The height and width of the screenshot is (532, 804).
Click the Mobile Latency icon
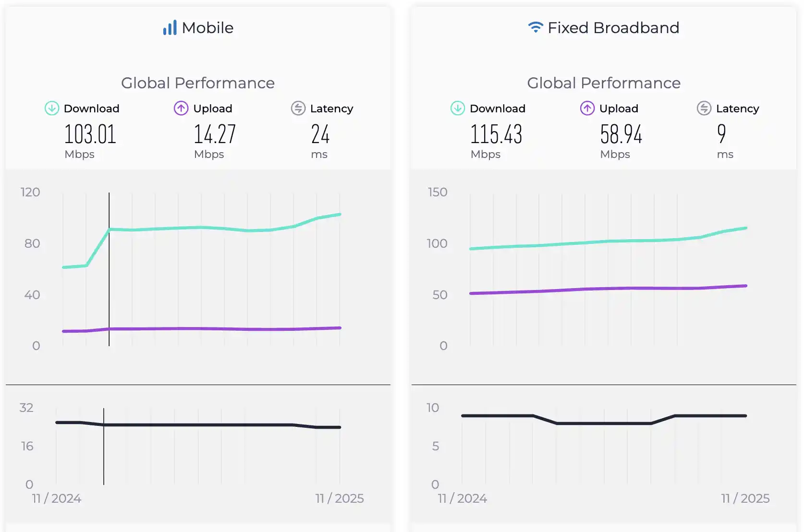pyautogui.click(x=298, y=109)
